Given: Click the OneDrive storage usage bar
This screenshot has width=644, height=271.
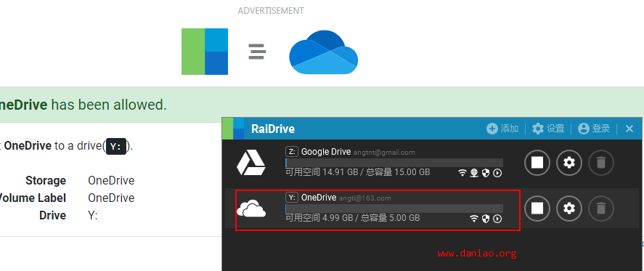Looking at the screenshot, I should (394, 208).
